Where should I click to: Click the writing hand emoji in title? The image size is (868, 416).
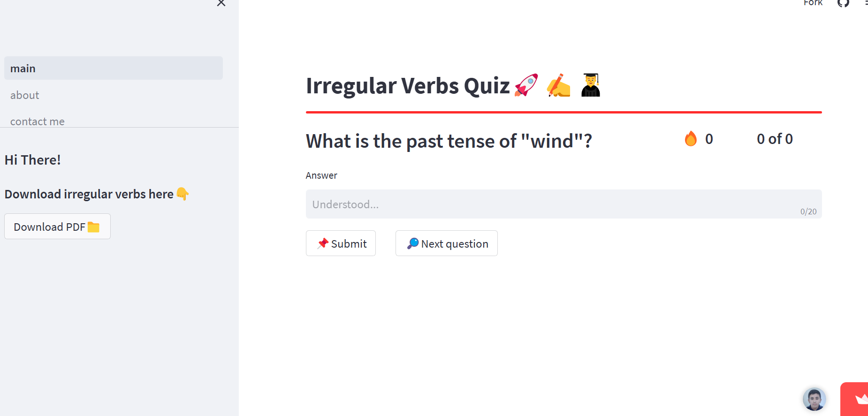pyautogui.click(x=559, y=85)
